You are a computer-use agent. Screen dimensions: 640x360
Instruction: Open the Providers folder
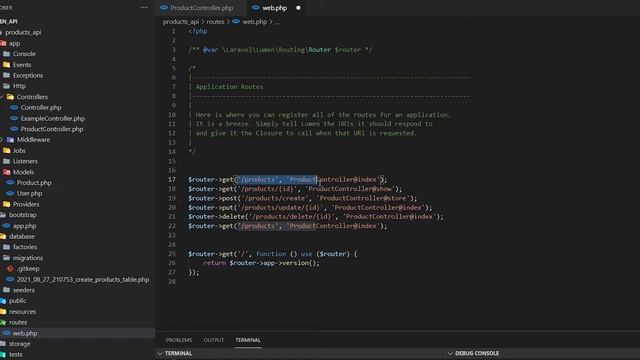(26, 204)
